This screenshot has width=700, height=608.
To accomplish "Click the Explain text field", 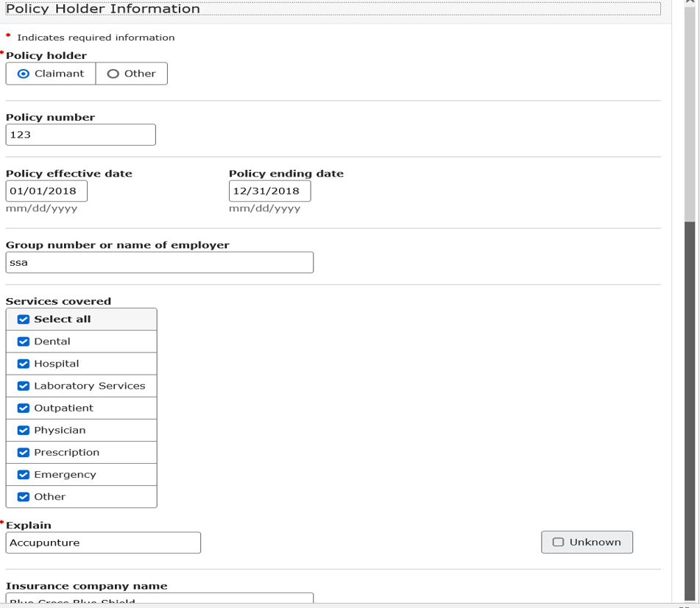I will 103,542.
